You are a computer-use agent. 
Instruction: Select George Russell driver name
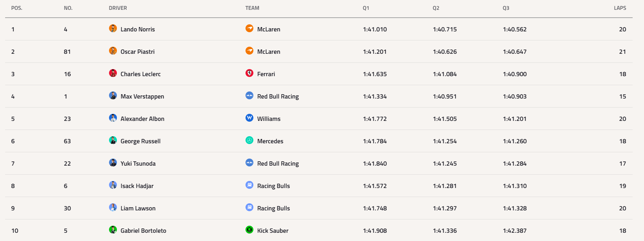tap(140, 141)
